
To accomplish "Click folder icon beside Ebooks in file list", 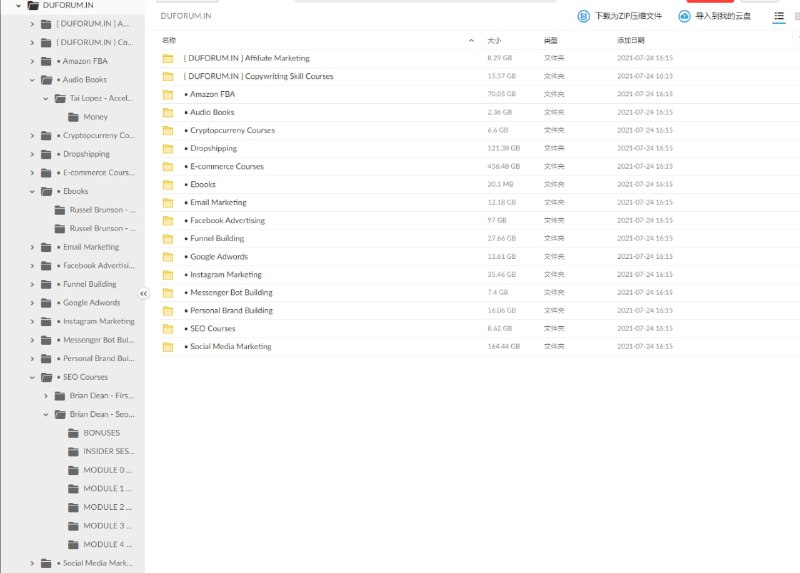I will 168,185.
